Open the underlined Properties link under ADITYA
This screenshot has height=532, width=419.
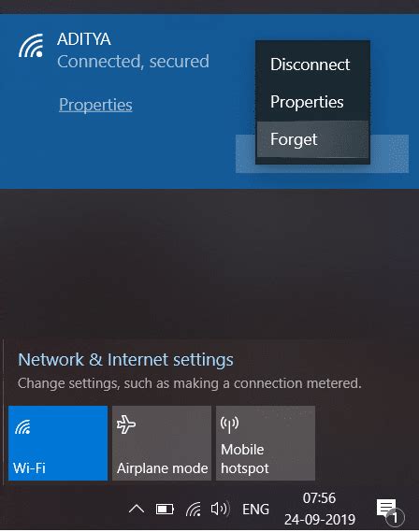point(95,105)
